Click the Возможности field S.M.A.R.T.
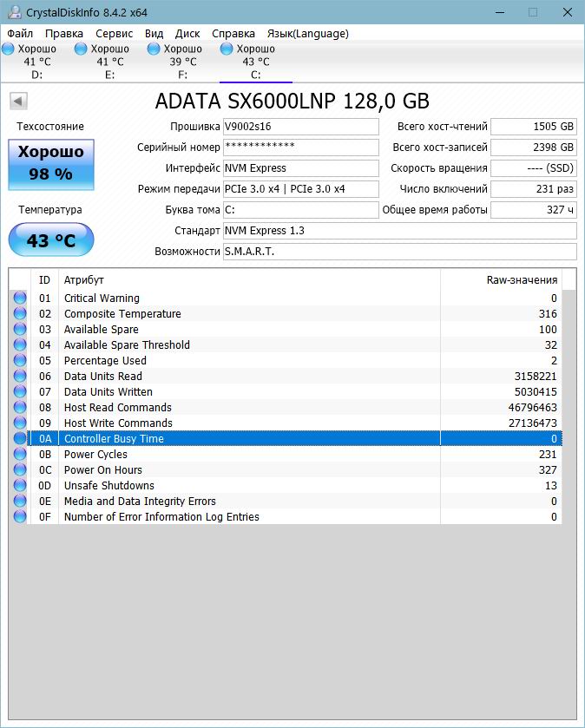The width and height of the screenshot is (585, 728). pos(400,251)
